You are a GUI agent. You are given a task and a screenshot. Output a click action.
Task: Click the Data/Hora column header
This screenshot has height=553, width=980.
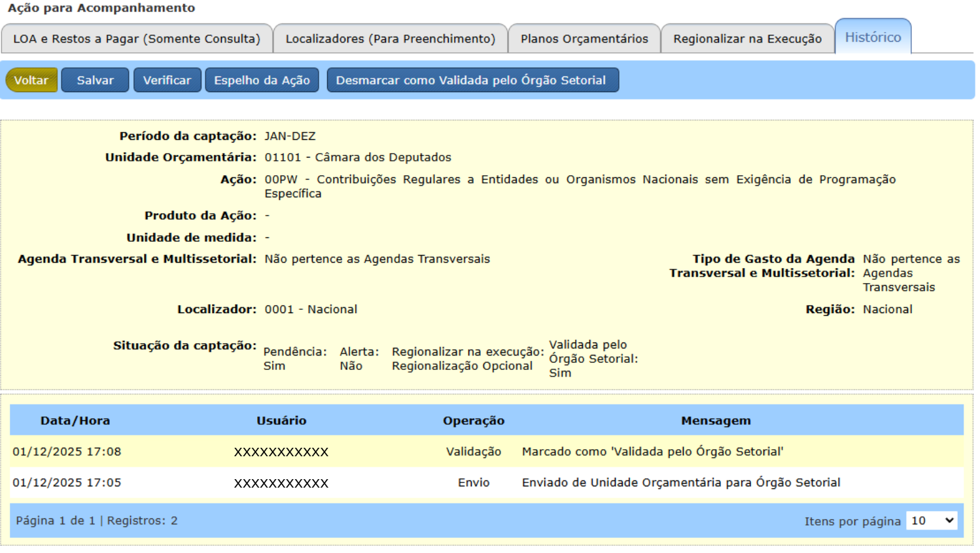75,421
